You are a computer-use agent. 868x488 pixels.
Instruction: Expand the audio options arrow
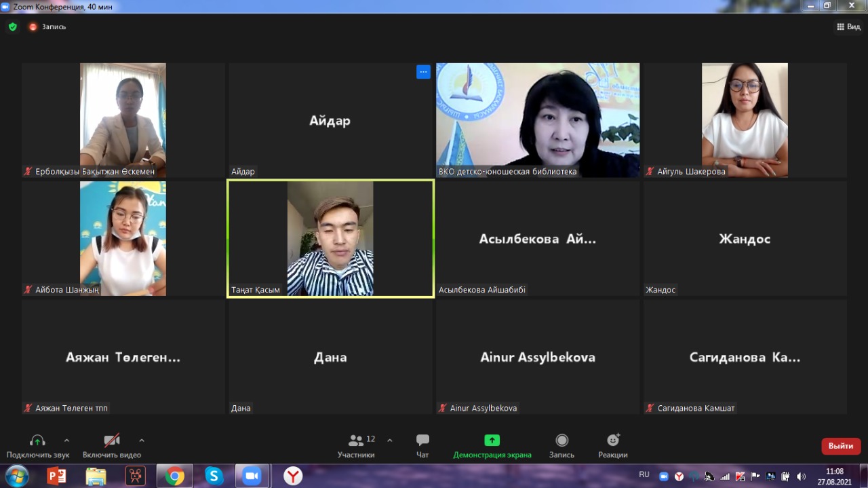coord(66,440)
